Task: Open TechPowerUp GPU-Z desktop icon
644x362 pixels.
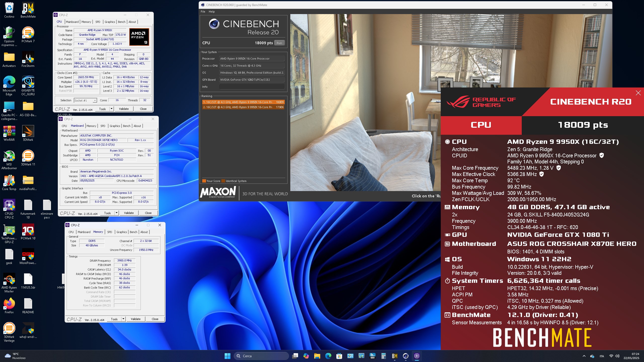Action: (9, 234)
